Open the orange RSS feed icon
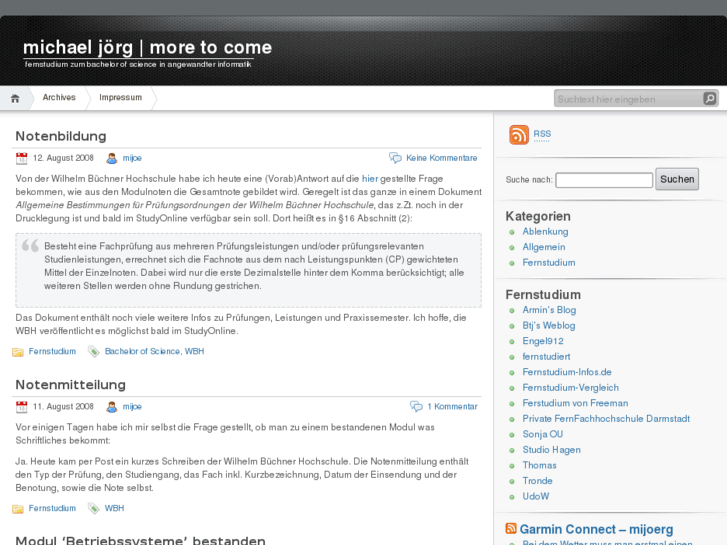The height and width of the screenshot is (545, 727). coord(519,135)
